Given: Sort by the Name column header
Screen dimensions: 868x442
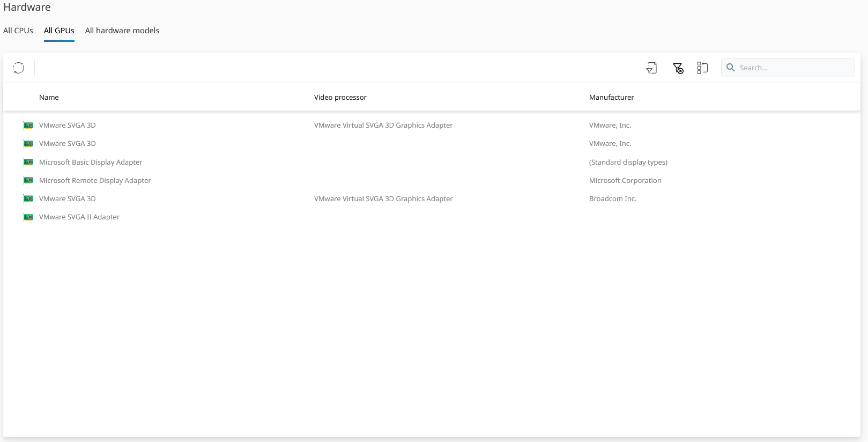Looking at the screenshot, I should pos(49,97).
